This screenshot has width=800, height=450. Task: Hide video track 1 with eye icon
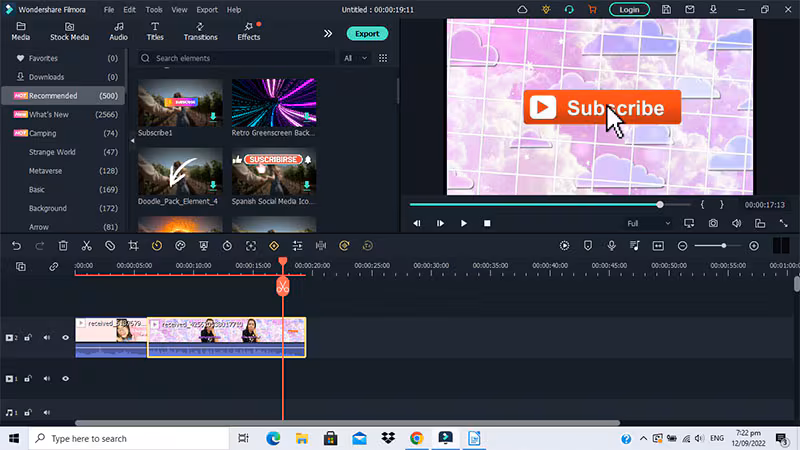coord(65,379)
